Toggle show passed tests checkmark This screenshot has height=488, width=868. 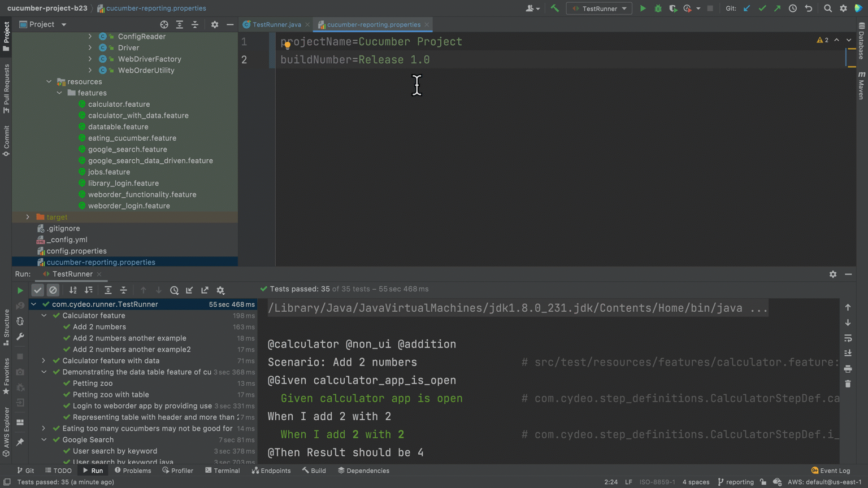[37, 290]
